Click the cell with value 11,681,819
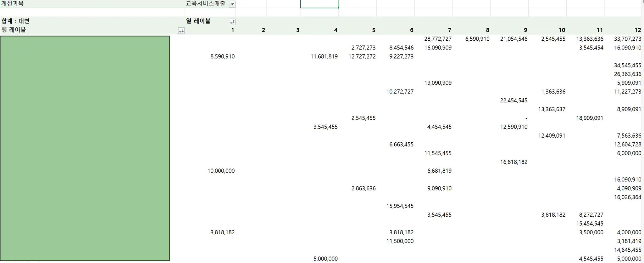Screen dimensions: 644x263 tap(324, 57)
